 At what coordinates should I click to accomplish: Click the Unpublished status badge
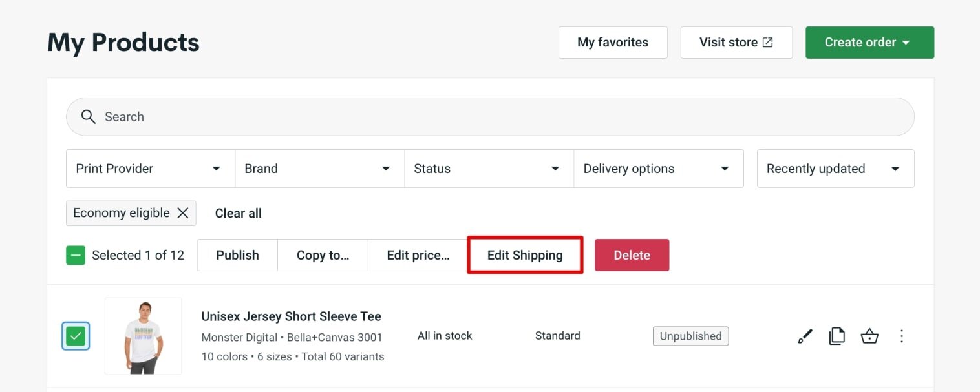(690, 336)
